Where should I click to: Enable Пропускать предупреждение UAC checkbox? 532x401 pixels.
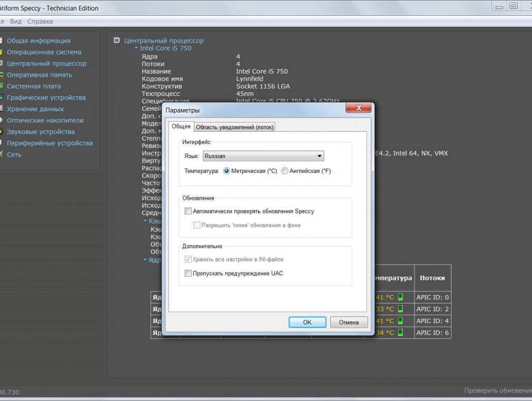pyautogui.click(x=188, y=273)
